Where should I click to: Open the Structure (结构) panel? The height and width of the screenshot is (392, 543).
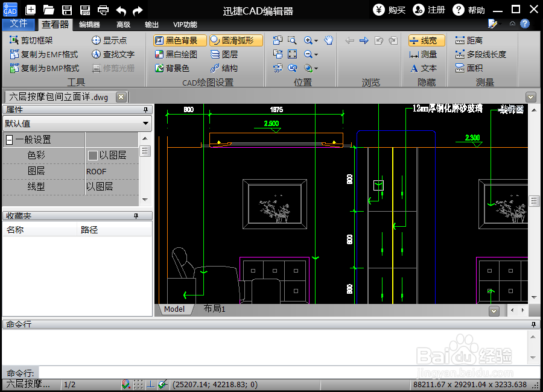pyautogui.click(x=224, y=68)
